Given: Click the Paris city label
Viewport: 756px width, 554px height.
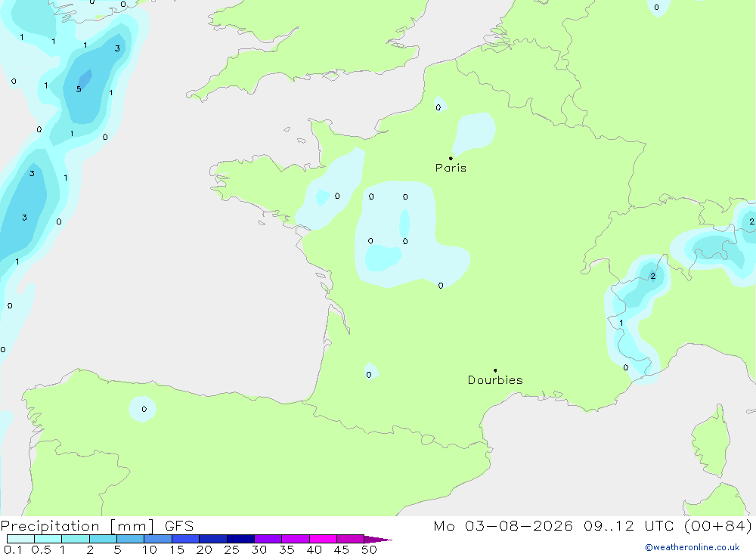Looking at the screenshot, I should [x=451, y=168].
